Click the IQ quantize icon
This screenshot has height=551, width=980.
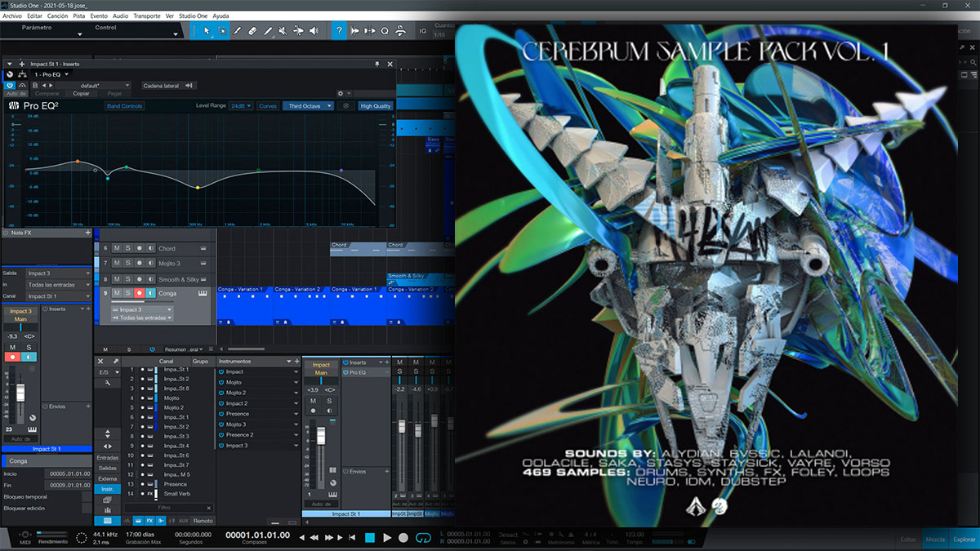423,31
